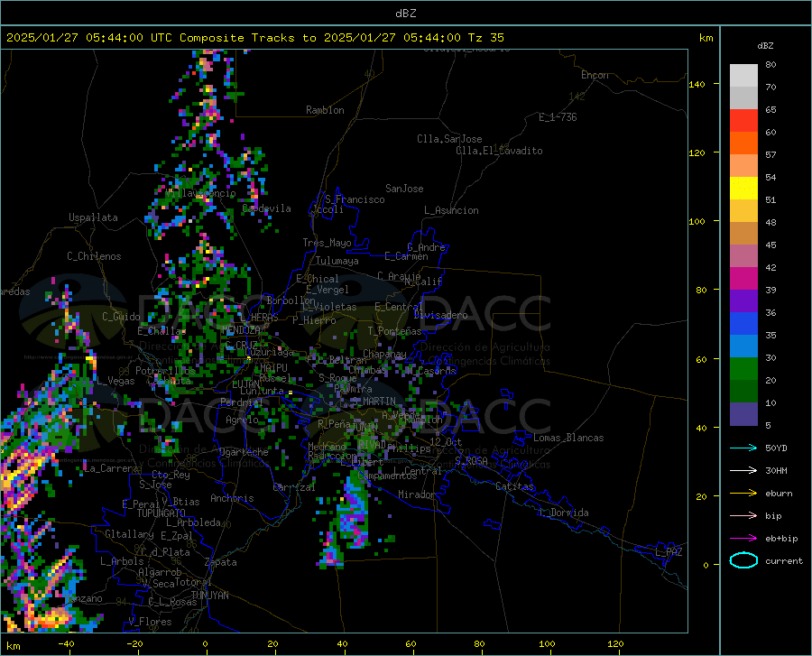
Task: Click the cyan ellipse for current
Action: (743, 560)
